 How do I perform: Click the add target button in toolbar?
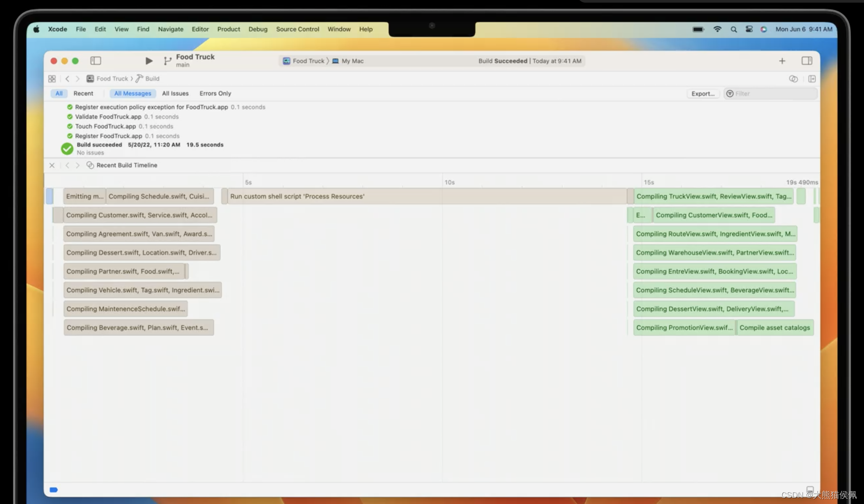pos(782,60)
